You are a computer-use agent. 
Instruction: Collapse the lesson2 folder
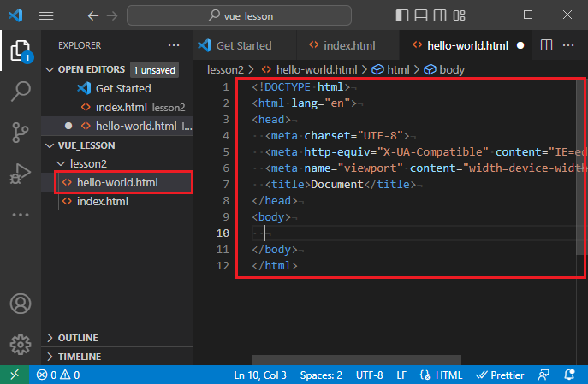click(x=61, y=163)
